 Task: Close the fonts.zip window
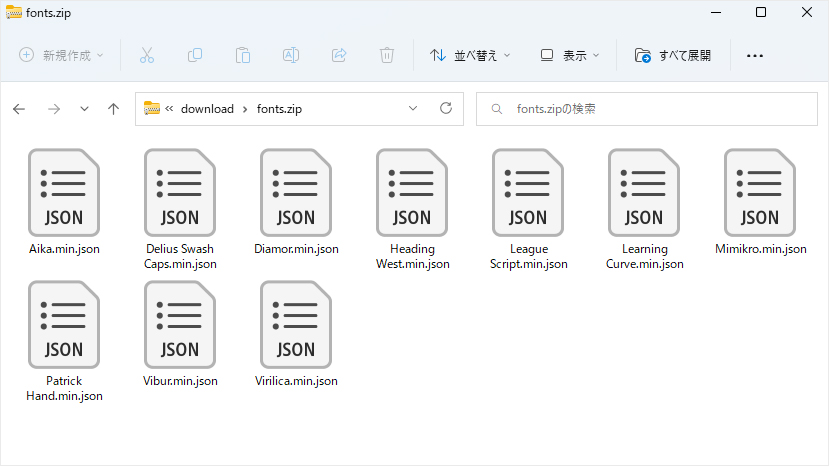[806, 12]
